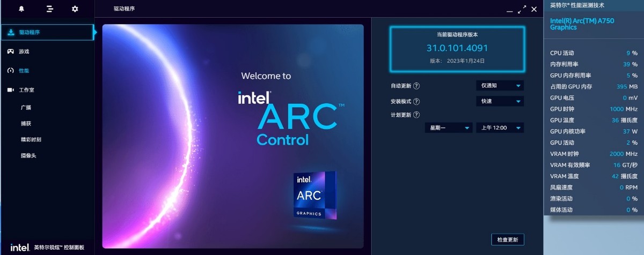The image size is (644, 255).
Task: Click the performance gauge icon
Action: [11, 71]
